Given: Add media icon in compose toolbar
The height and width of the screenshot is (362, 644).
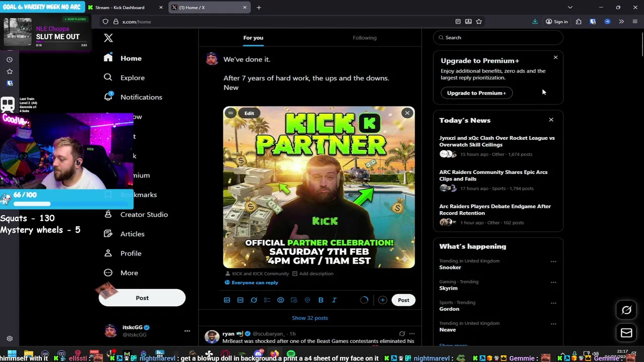Looking at the screenshot, I should [x=227, y=300].
